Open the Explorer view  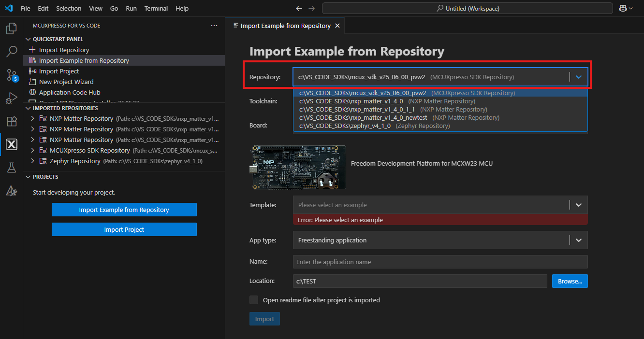12,28
